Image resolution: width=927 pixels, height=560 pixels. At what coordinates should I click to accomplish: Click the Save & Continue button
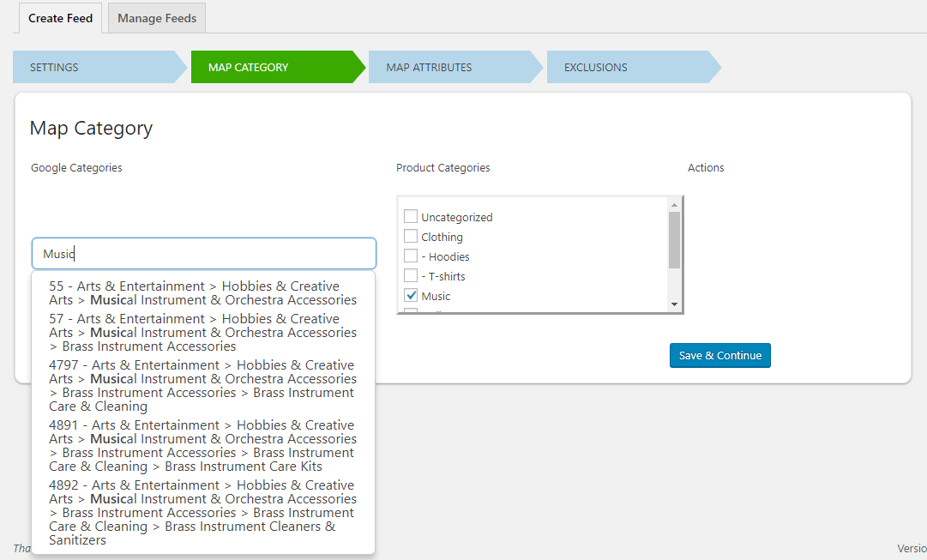coord(720,355)
